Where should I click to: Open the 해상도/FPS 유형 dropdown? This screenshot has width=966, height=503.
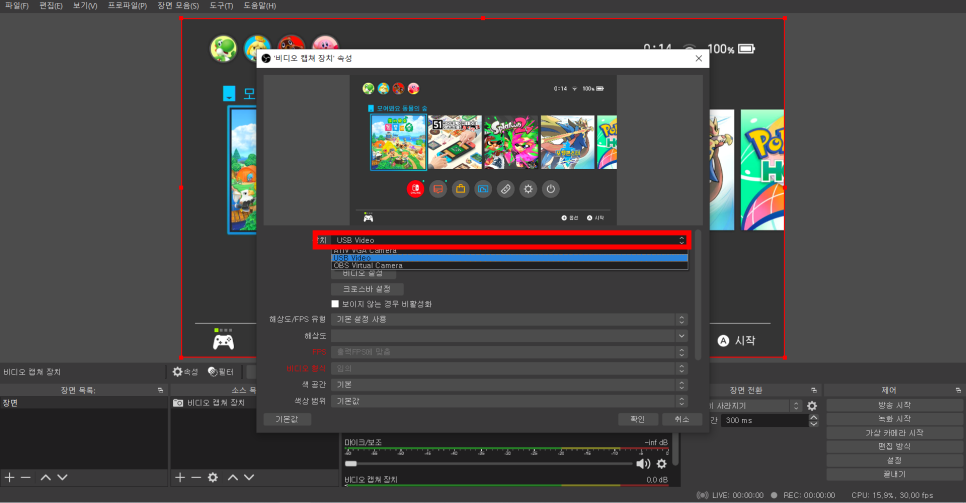[509, 319]
